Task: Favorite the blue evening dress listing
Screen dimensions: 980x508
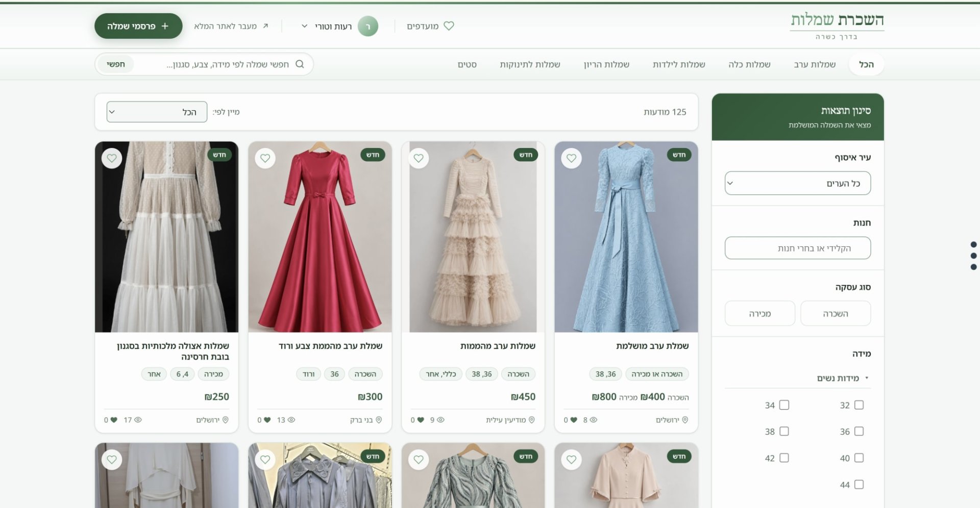Action: 571,158
